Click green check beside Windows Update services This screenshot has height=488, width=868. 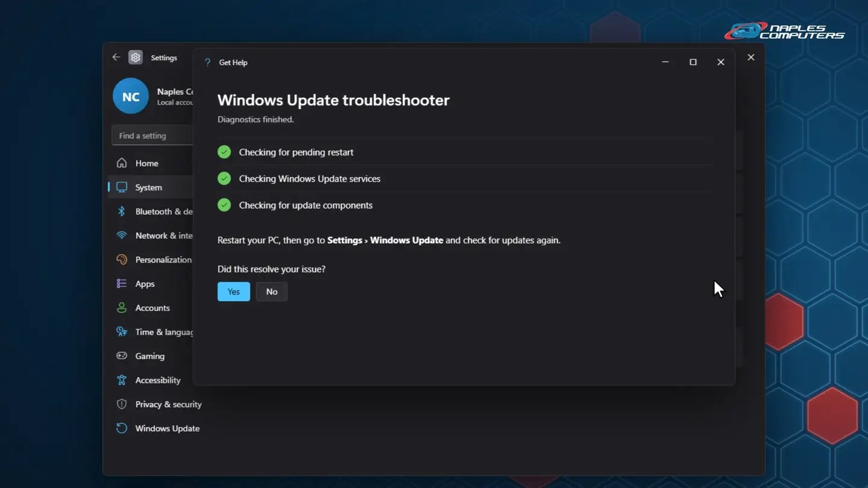224,178
